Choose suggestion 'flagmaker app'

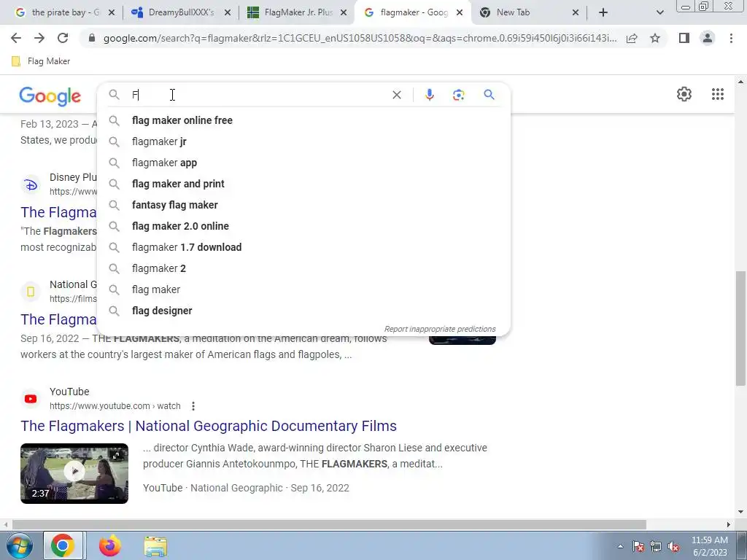pos(303,163)
